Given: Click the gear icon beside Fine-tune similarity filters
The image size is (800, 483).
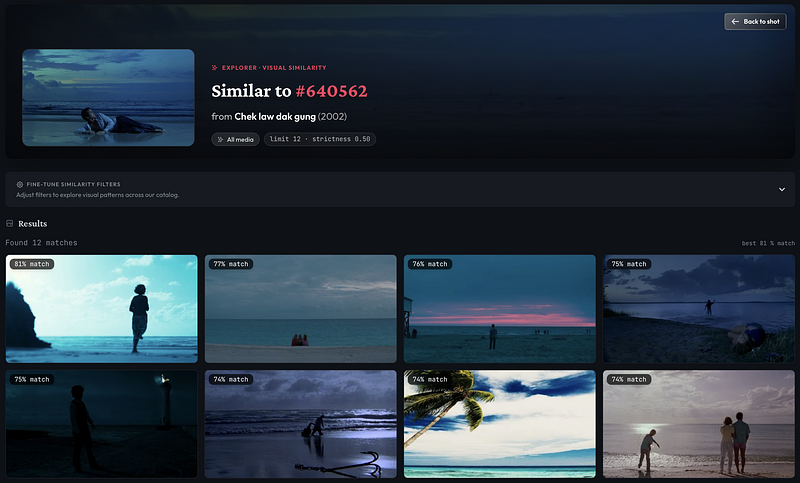Looking at the screenshot, I should pyautogui.click(x=20, y=185).
